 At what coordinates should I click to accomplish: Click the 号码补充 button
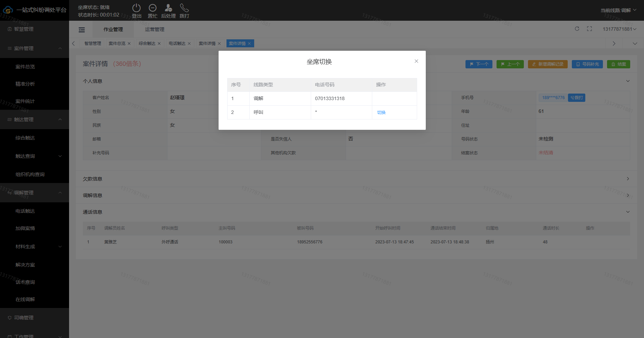(587, 64)
